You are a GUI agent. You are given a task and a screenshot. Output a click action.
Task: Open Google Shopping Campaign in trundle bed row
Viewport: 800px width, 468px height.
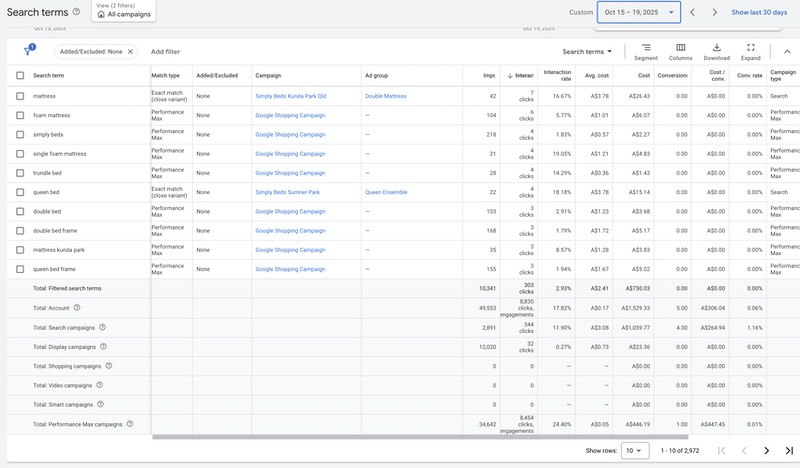[290, 173]
